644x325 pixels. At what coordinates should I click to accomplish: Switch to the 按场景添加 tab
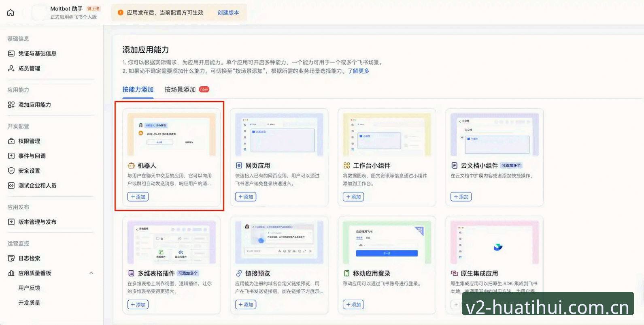pos(180,90)
